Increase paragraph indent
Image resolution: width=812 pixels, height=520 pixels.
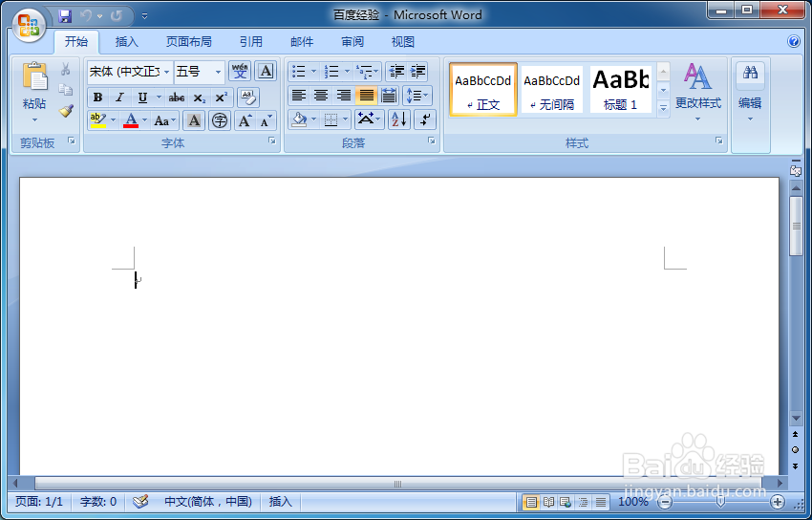[x=417, y=72]
